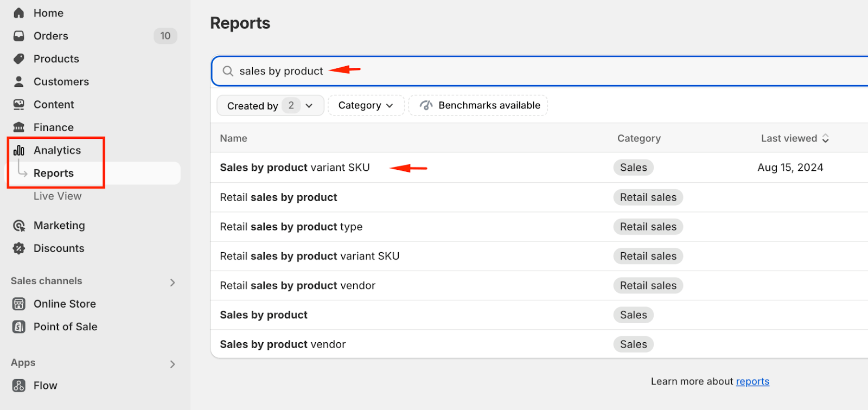Click Sales badge in Sales by product vendor row

point(634,344)
